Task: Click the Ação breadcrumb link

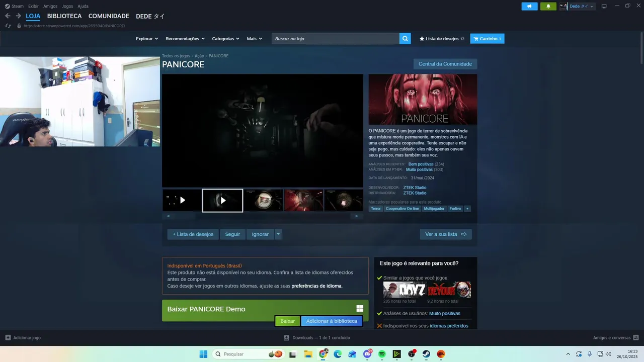Action: pos(199,56)
